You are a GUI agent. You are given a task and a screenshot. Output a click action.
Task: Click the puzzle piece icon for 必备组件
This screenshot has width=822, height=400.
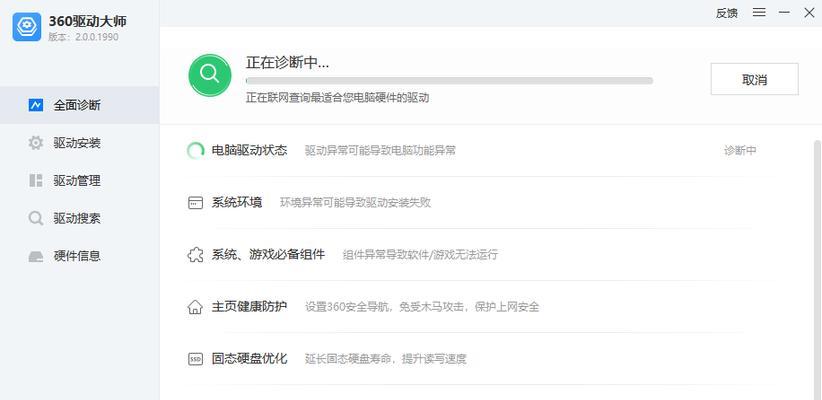(195, 255)
